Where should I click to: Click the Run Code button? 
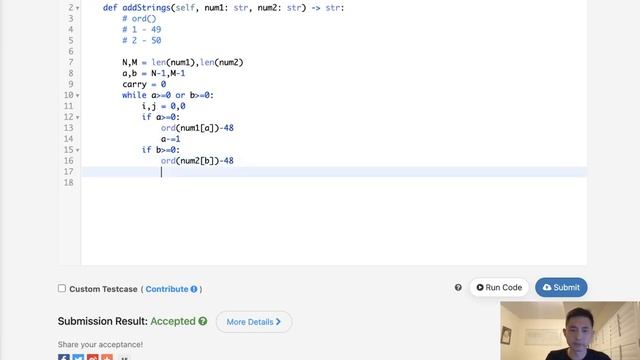[x=499, y=287]
